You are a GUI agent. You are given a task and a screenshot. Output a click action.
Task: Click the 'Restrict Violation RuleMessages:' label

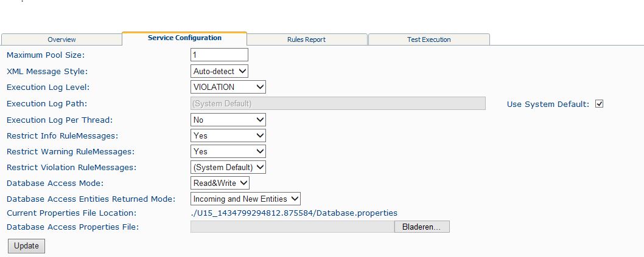pyautogui.click(x=71, y=168)
